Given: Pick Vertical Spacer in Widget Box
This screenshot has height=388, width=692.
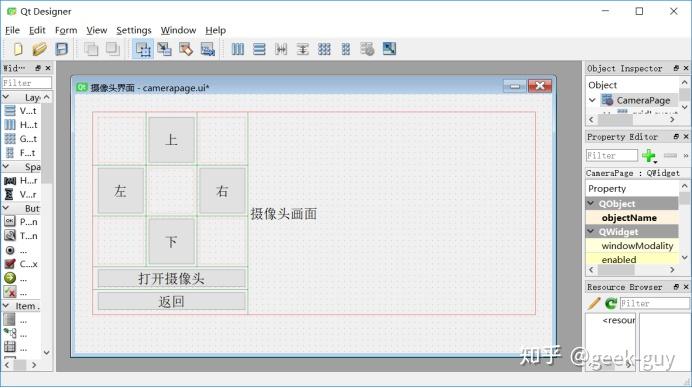Looking at the screenshot, I should pyautogui.click(x=21, y=194).
